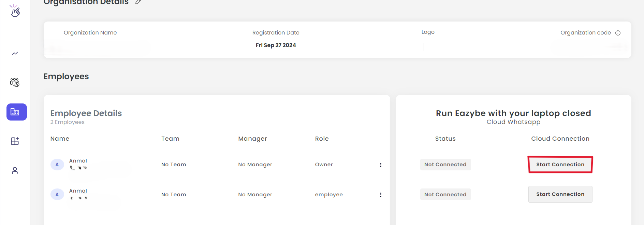Image resolution: width=644 pixels, height=225 pixels.
Task: Click avatar of Anmol in the employee row
Action: point(57,195)
